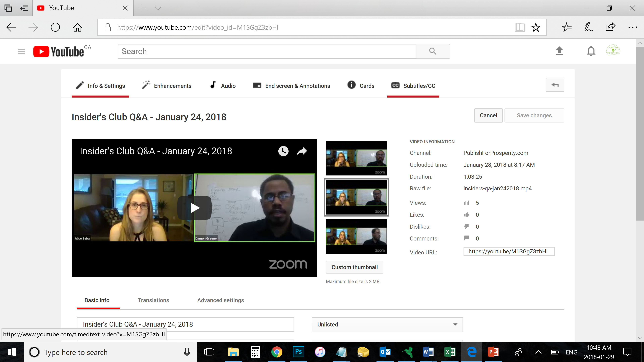
Task: Close the YouTube browser tab
Action: pyautogui.click(x=125, y=8)
